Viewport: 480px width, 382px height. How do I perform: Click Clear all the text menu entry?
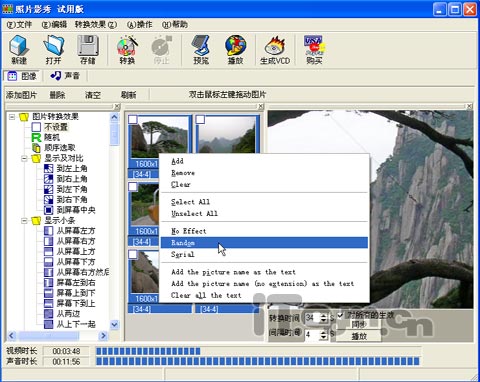[x=264, y=295]
